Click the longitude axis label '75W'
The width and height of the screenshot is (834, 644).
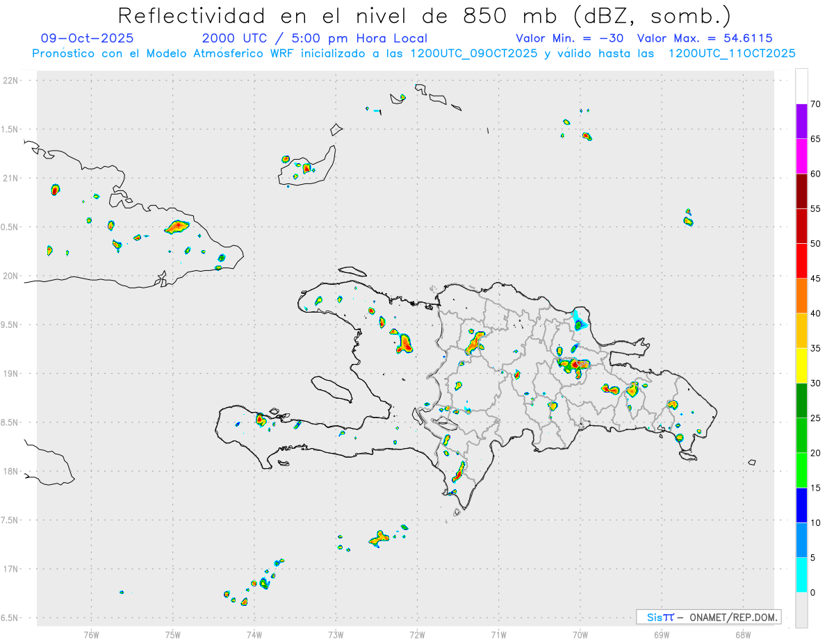click(x=173, y=634)
